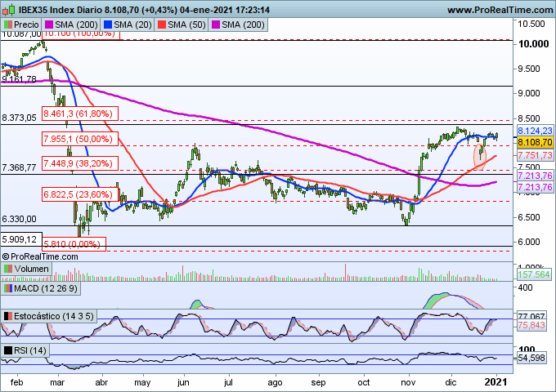Click the 6.330,00 horizontal level label
This screenshot has height=392, width=556.
pyautogui.click(x=20, y=219)
